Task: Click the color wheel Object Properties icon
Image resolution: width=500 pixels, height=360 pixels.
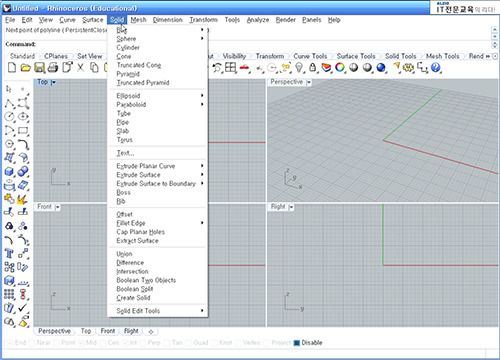Action: [340, 68]
